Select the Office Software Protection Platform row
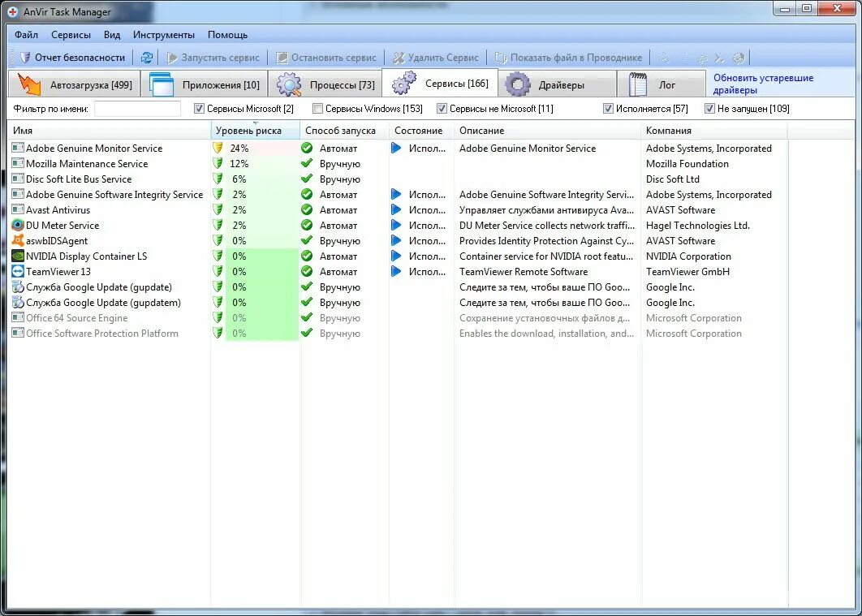Image resolution: width=862 pixels, height=616 pixels. click(399, 333)
